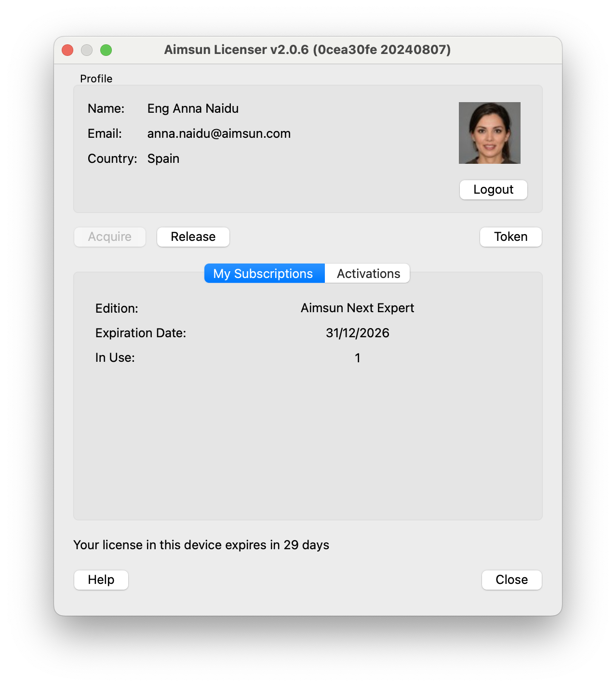616x687 pixels.
Task: Click the Logout button
Action: (x=493, y=190)
